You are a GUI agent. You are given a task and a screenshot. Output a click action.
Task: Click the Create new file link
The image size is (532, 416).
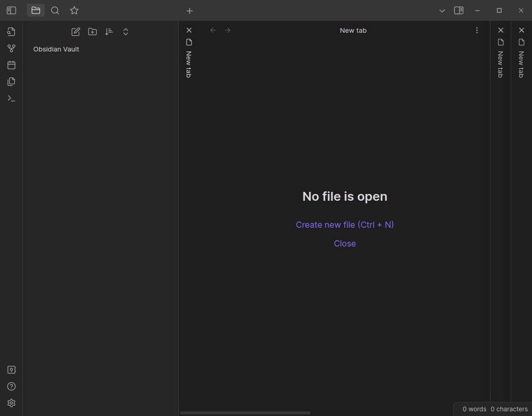(x=344, y=225)
